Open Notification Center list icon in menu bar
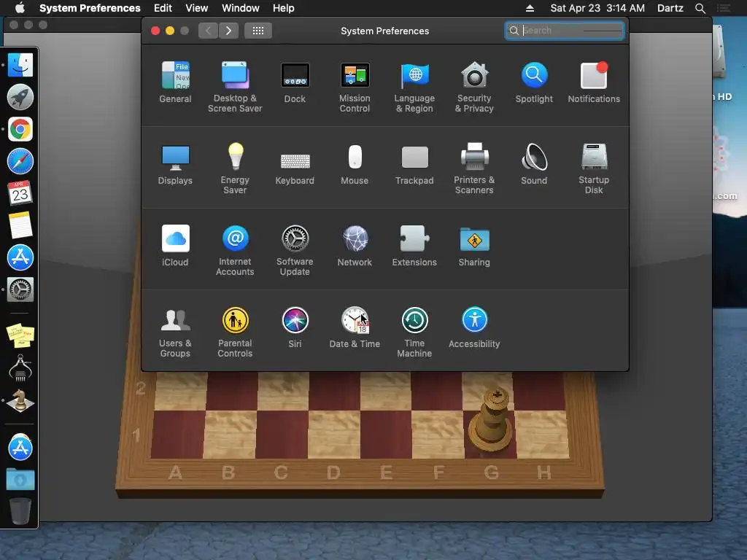This screenshot has height=560, width=747. pyautogui.click(x=724, y=8)
